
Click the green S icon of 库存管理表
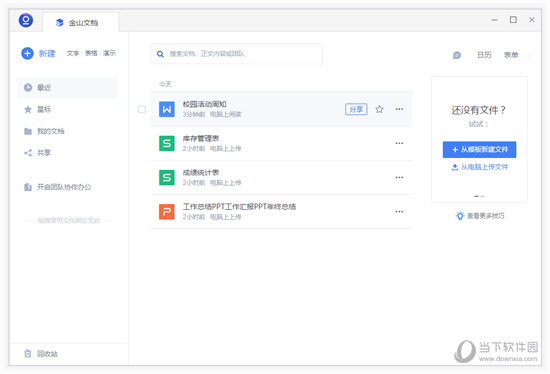(x=167, y=143)
